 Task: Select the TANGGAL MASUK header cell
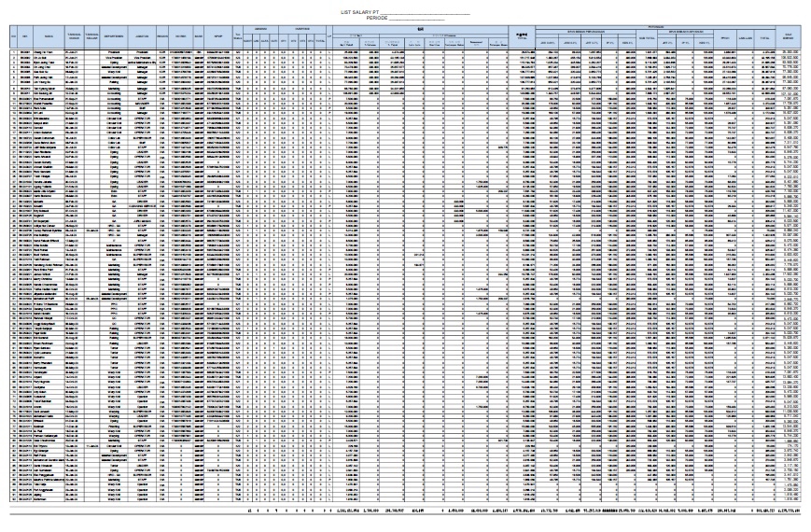pyautogui.click(x=74, y=36)
